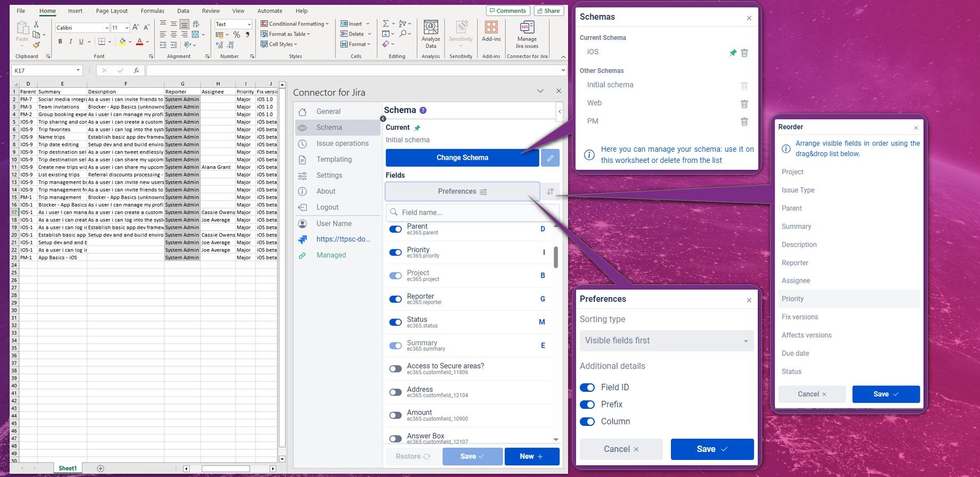Open the Insert ribbon tab
Image resolution: width=980 pixels, height=477 pixels.
click(x=75, y=11)
